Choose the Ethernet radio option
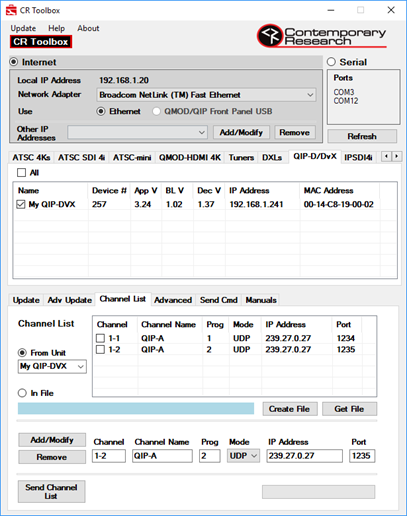Viewport: 407px width, 516px height. coord(101,111)
